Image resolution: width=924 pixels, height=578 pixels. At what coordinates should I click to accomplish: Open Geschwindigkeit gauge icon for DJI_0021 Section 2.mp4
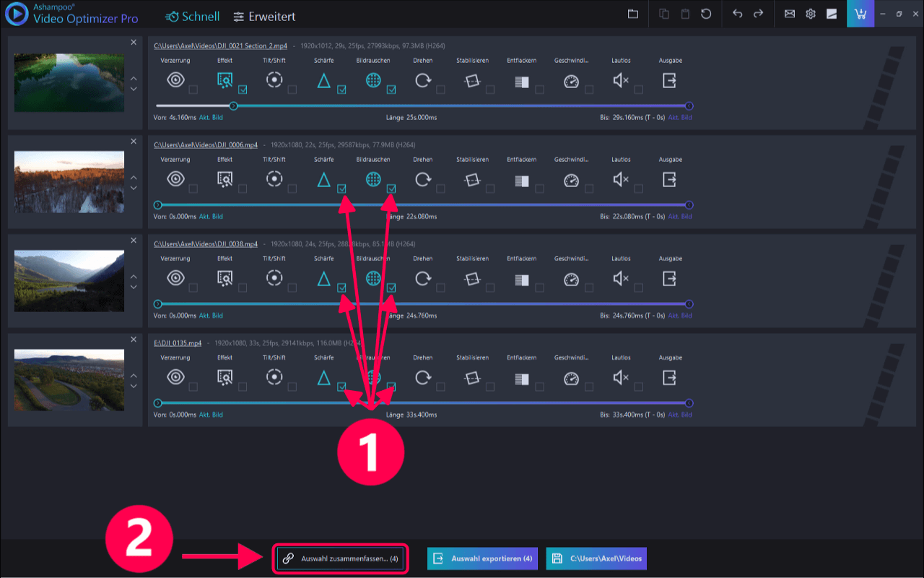click(x=571, y=81)
